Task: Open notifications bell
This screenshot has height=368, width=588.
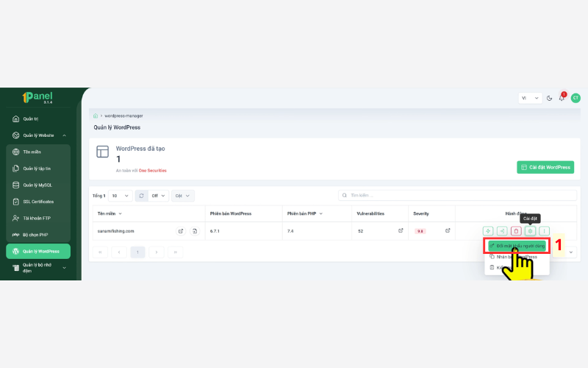Action: coord(562,98)
